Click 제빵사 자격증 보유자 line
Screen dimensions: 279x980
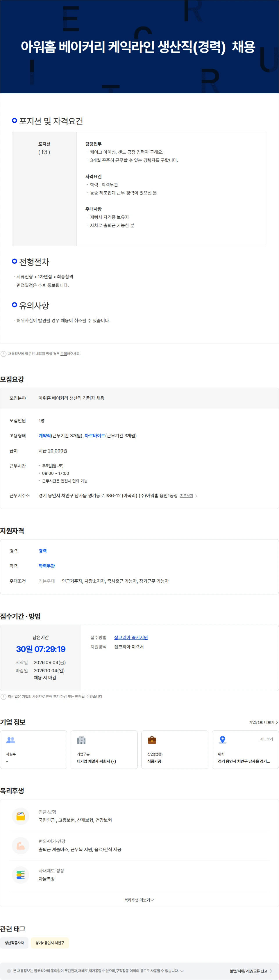[110, 217]
